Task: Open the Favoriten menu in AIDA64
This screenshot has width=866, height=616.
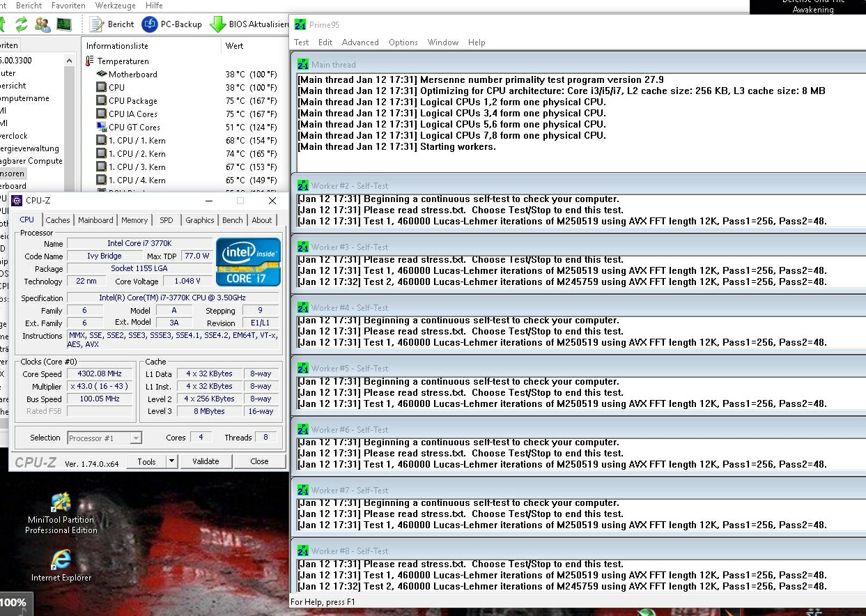Action: click(69, 6)
